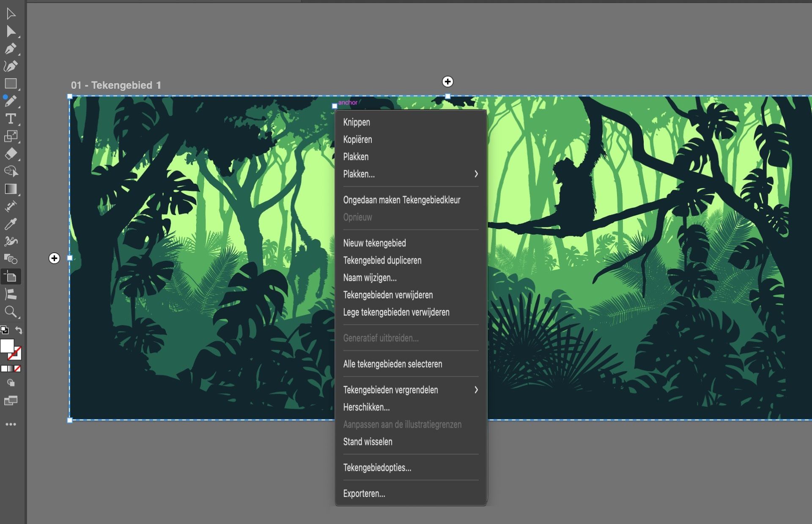Select the Rectangle tool
This screenshot has width=812, height=524.
tap(11, 84)
